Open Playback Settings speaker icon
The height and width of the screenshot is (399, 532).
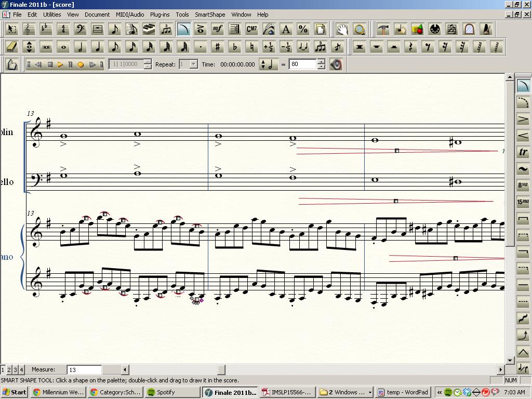click(336, 64)
